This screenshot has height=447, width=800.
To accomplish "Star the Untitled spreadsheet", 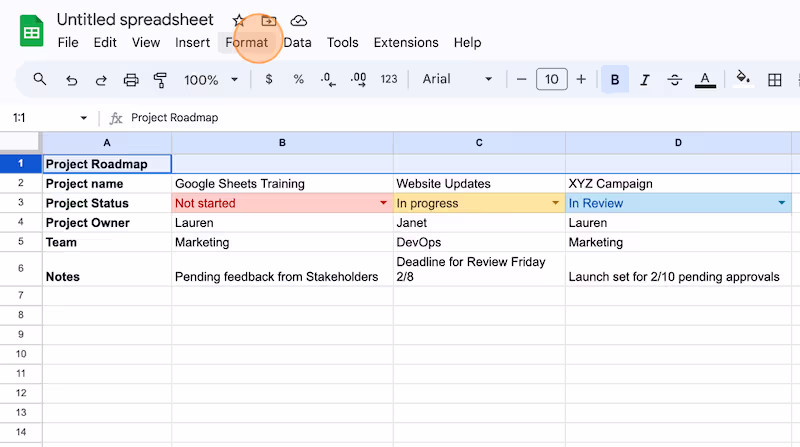I will coord(238,20).
